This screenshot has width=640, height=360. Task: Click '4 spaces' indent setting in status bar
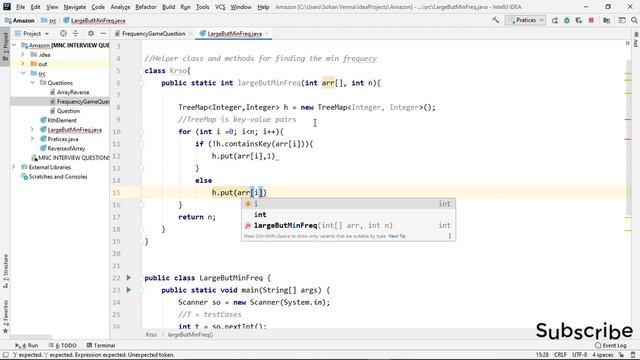(603, 355)
